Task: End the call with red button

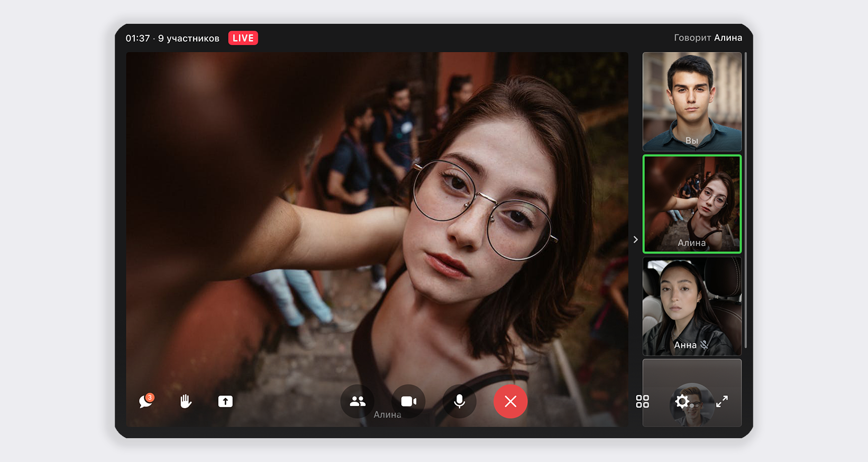Action: coord(510,402)
